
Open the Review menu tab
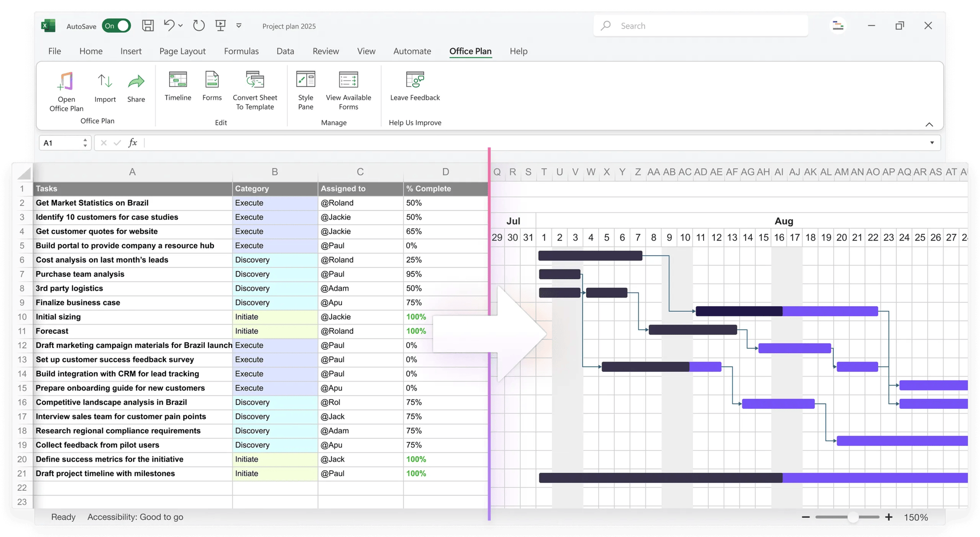pos(325,51)
